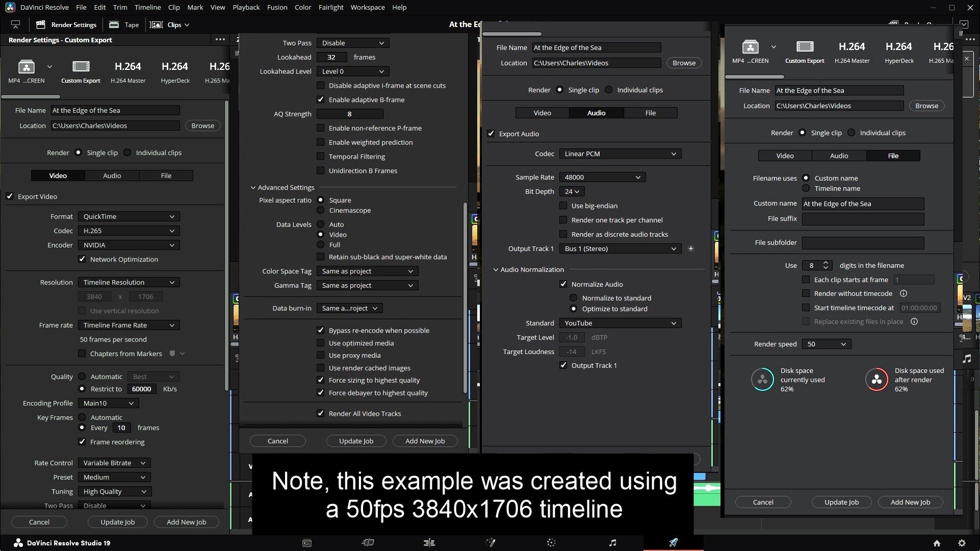Select Cinemascope pixel aspect ratio

(321, 210)
